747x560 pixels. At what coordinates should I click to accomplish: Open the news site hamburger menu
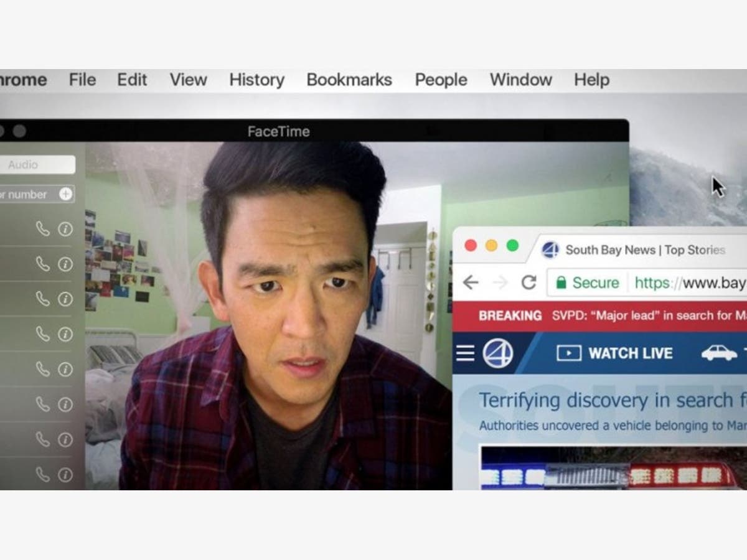pos(465,353)
